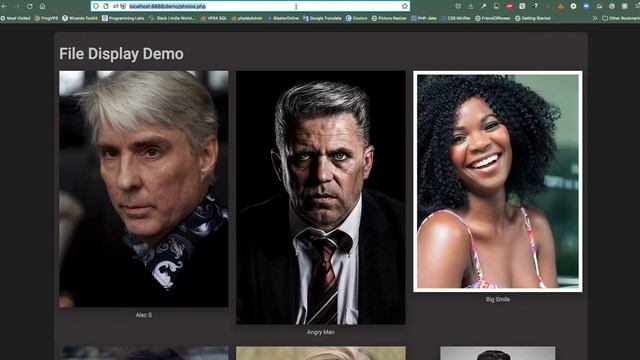
Task: Open the Coolors bookmark
Action: click(x=356, y=18)
